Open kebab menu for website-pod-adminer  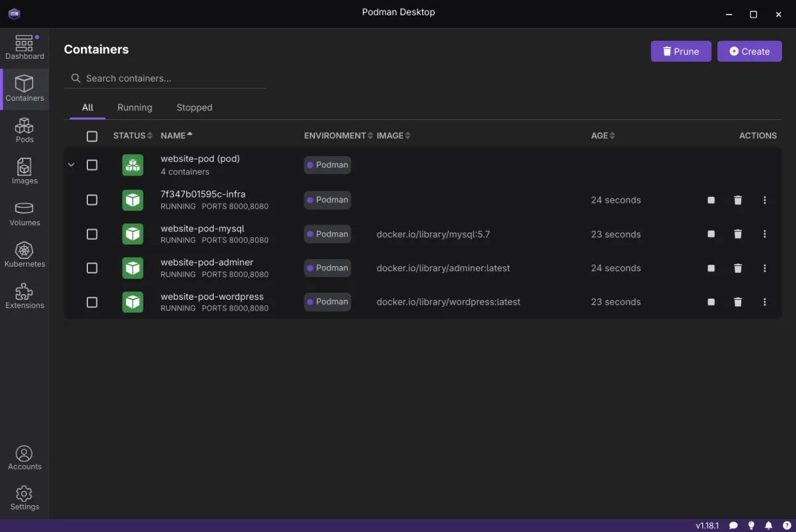point(765,269)
